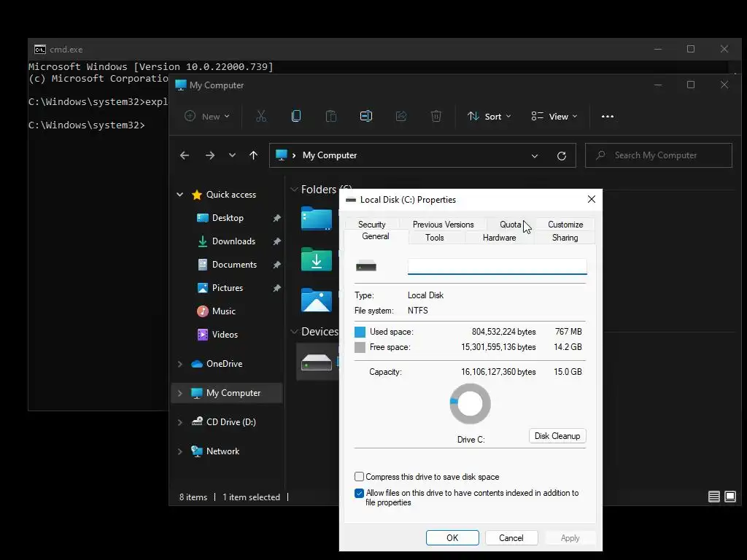Go back with the left arrow button
The width and height of the screenshot is (747, 560).
point(185,155)
